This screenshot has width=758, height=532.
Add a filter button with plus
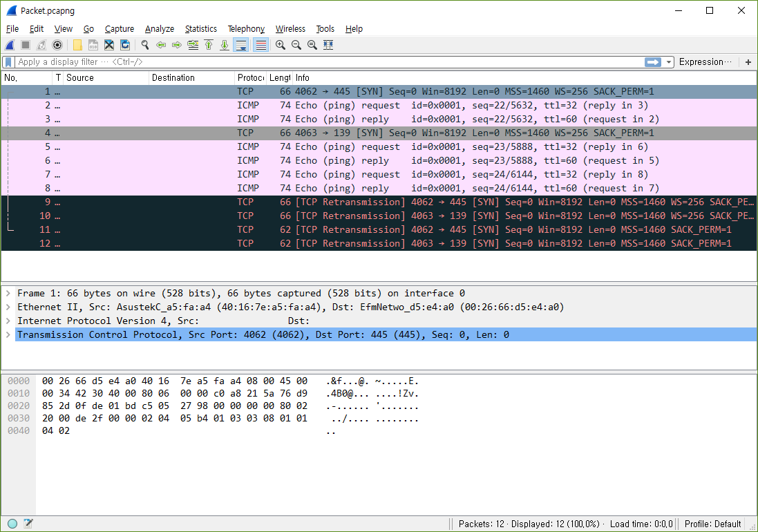748,62
